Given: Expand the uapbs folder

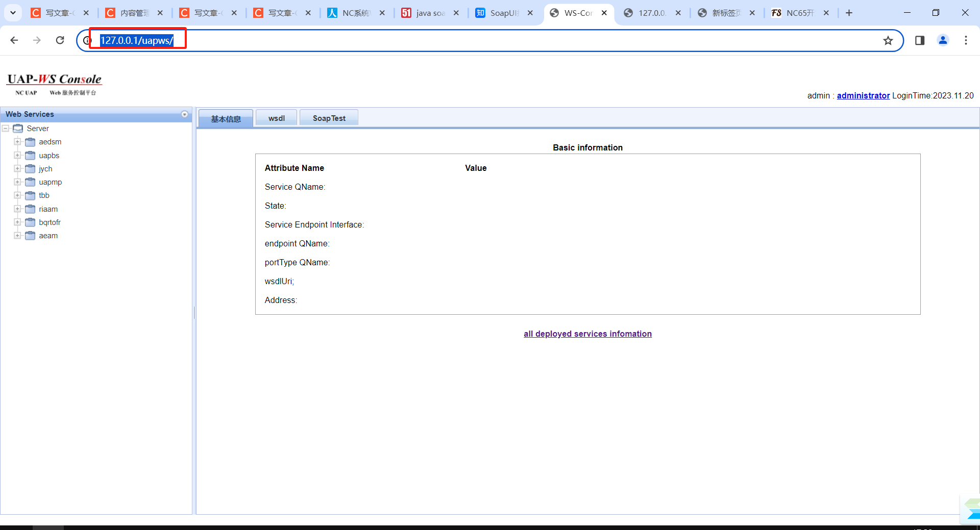Looking at the screenshot, I should [17, 155].
